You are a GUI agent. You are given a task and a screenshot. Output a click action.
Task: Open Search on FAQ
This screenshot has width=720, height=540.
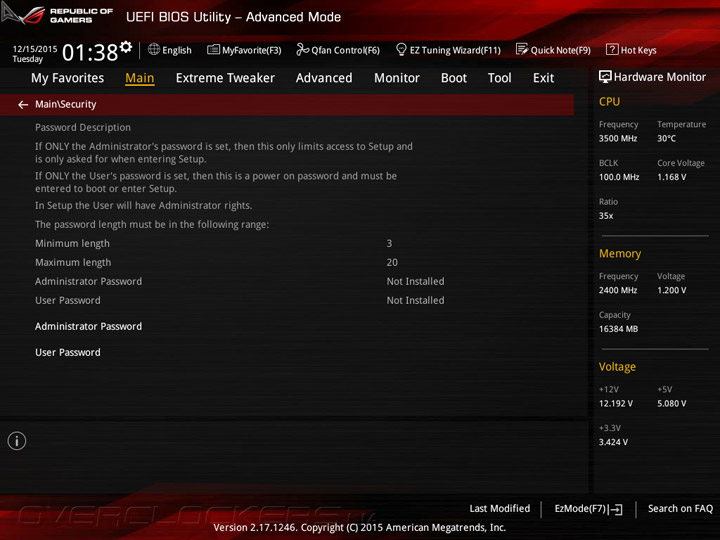[x=680, y=508]
